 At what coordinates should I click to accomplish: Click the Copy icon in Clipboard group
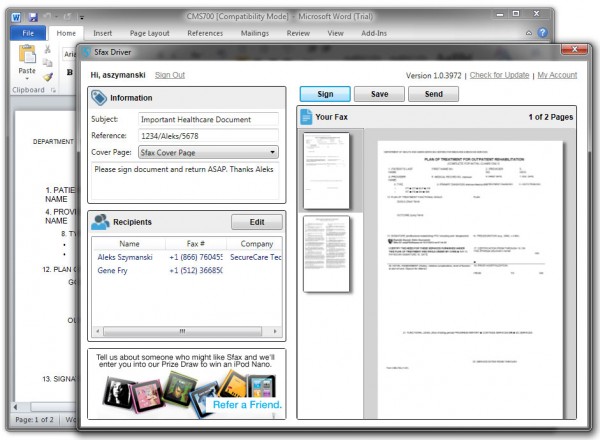47,62
